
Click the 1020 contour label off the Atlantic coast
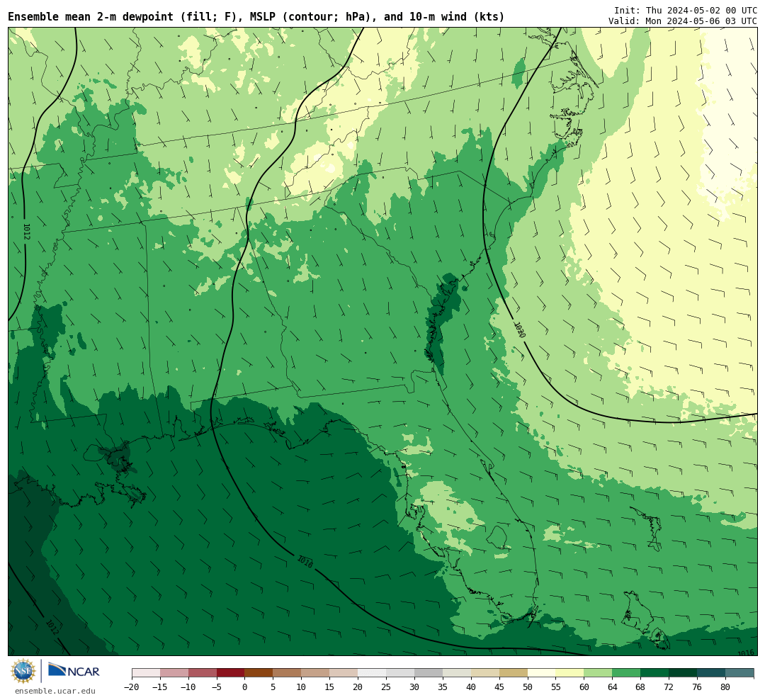coord(520,330)
